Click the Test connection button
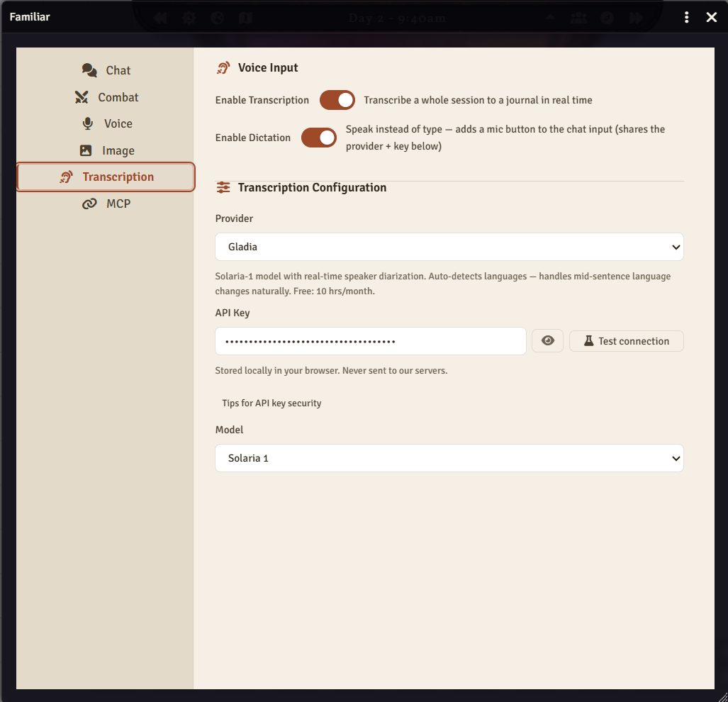Image resolution: width=728 pixels, height=702 pixels. pyautogui.click(x=627, y=341)
